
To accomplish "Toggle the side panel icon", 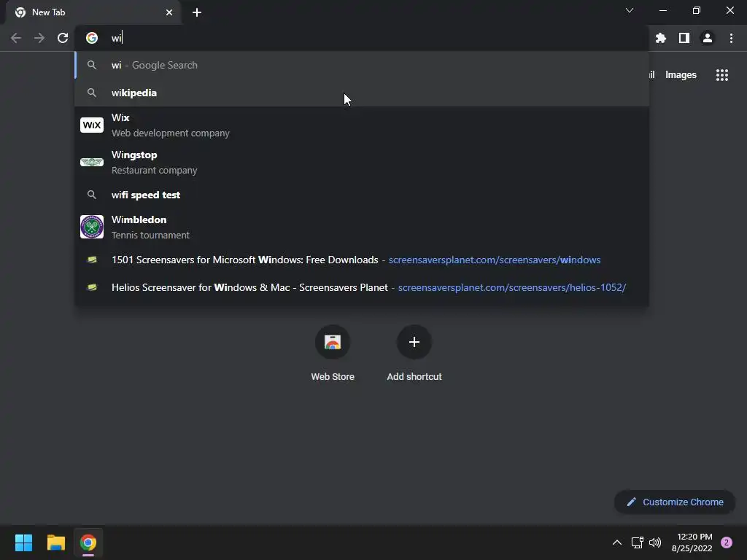I will pyautogui.click(x=684, y=38).
